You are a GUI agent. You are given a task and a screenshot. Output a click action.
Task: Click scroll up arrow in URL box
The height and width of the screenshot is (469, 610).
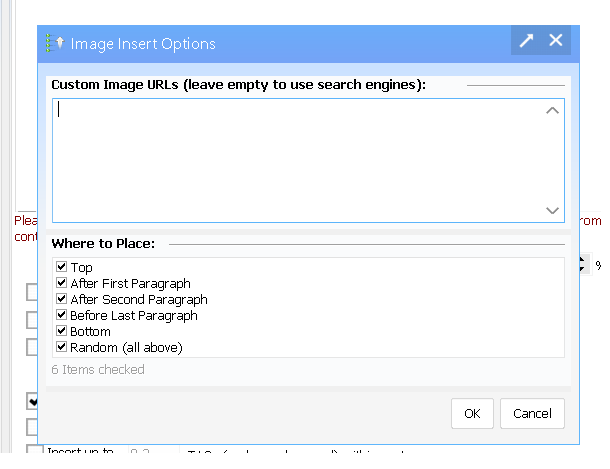552,111
